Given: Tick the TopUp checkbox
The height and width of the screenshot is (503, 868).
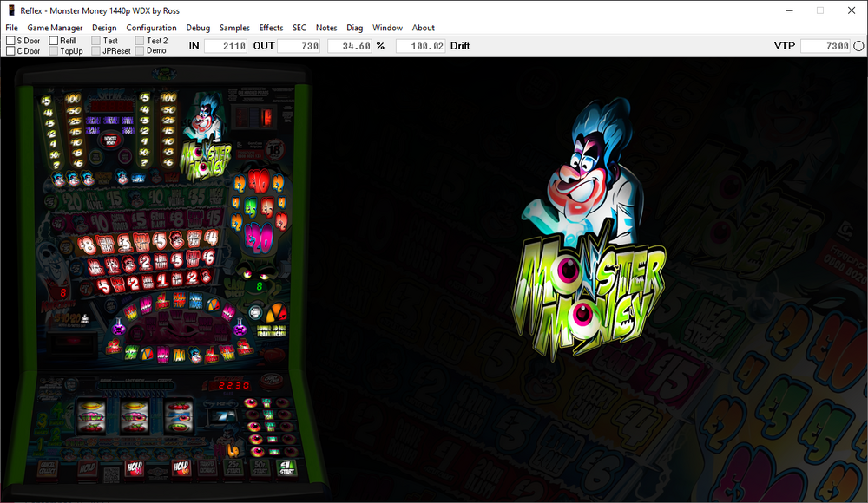Looking at the screenshot, I should click(x=54, y=51).
